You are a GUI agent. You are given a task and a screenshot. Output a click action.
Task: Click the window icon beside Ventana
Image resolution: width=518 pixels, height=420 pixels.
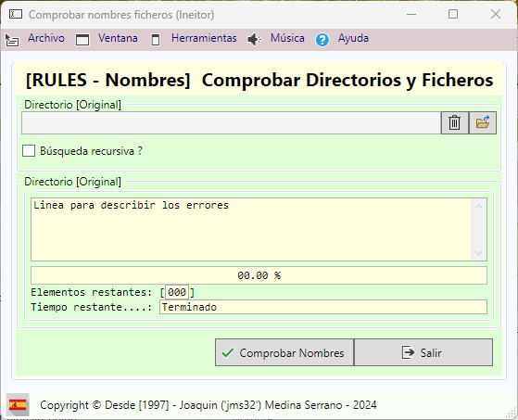click(82, 40)
